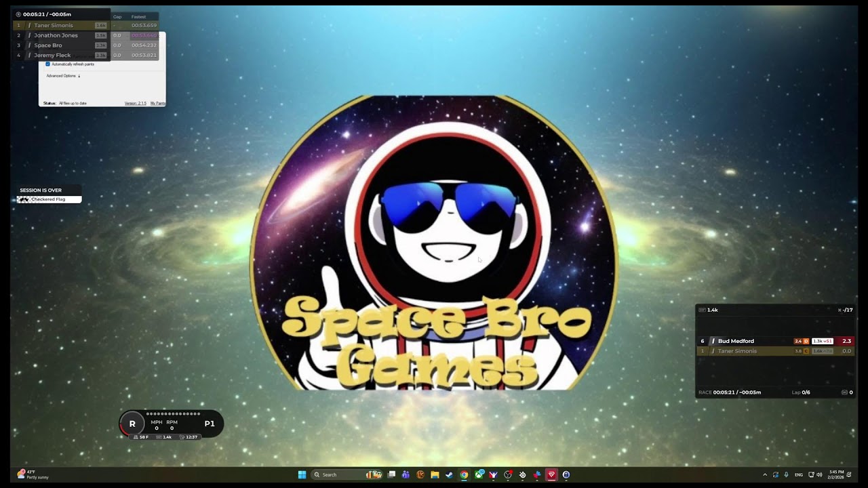Image resolution: width=868 pixels, height=488 pixels.
Task: Click the microphone icon in the system tray
Action: pyautogui.click(x=786, y=474)
